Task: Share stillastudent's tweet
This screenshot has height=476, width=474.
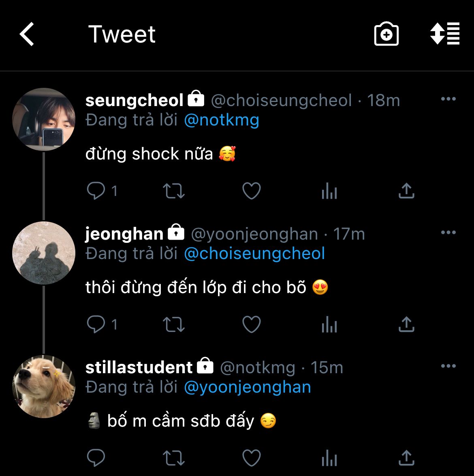Action: [x=406, y=458]
